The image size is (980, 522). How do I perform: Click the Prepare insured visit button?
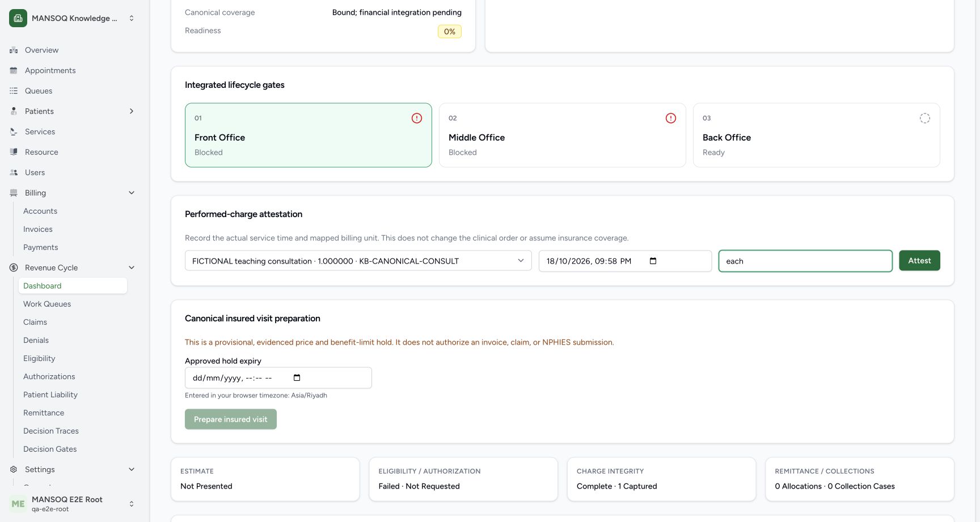[x=231, y=419]
